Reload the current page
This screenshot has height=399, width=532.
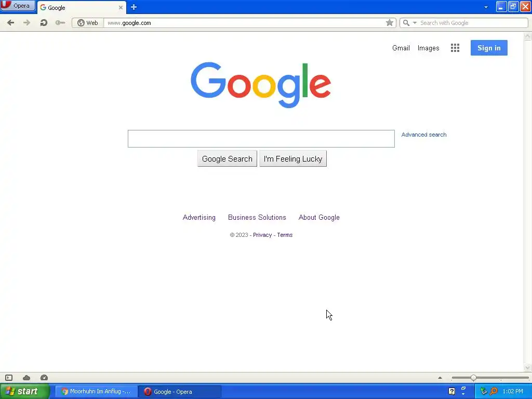[x=44, y=23]
